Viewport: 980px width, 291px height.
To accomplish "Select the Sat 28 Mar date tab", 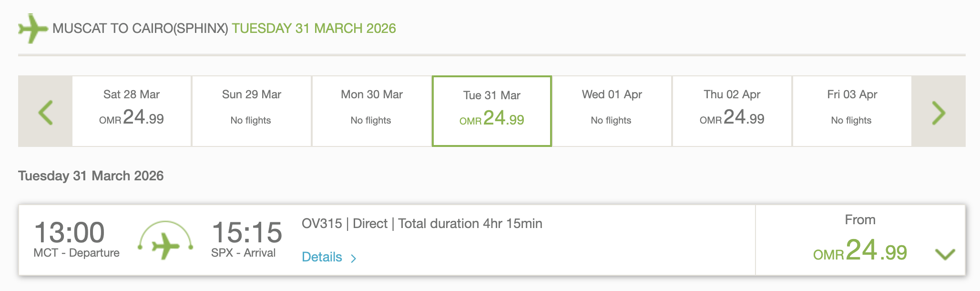I will [x=132, y=111].
